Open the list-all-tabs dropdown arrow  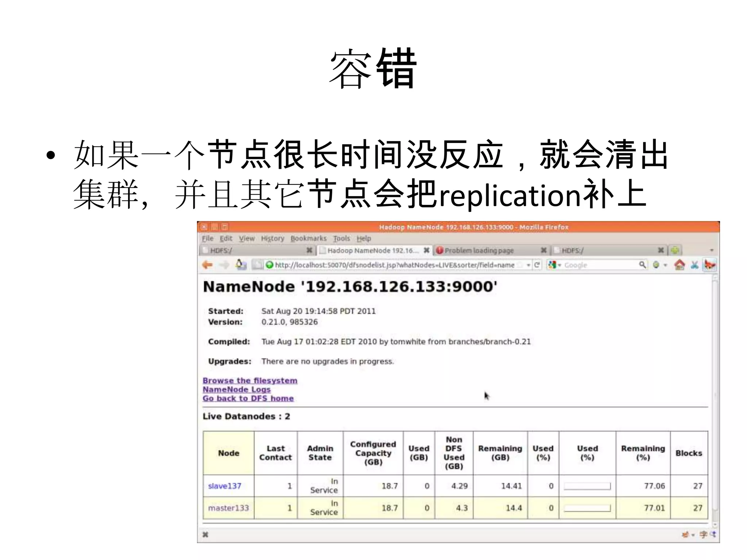[x=712, y=250]
